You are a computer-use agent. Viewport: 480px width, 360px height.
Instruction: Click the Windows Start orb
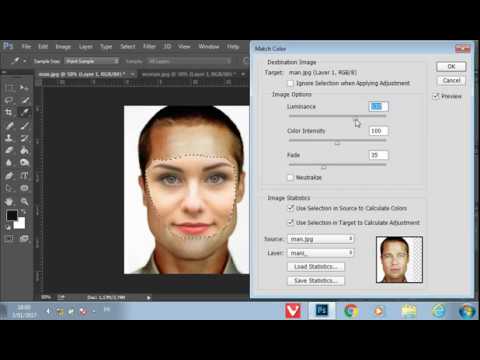tap(466, 311)
